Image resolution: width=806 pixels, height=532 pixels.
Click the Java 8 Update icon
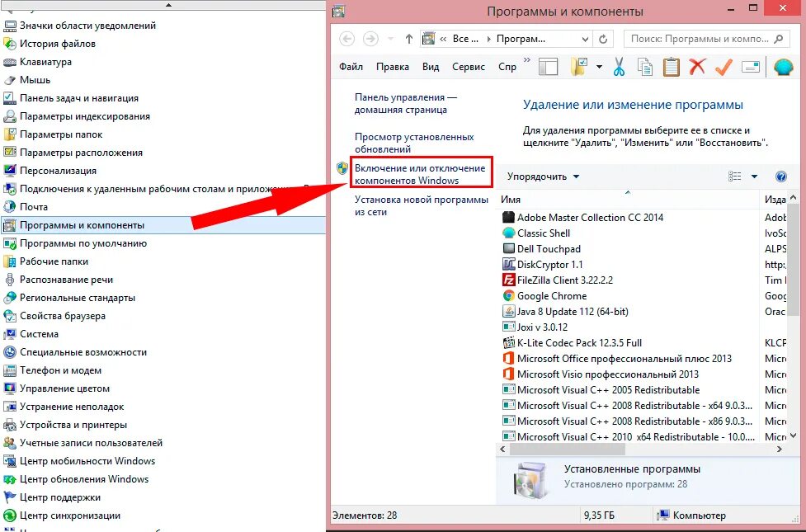508,312
